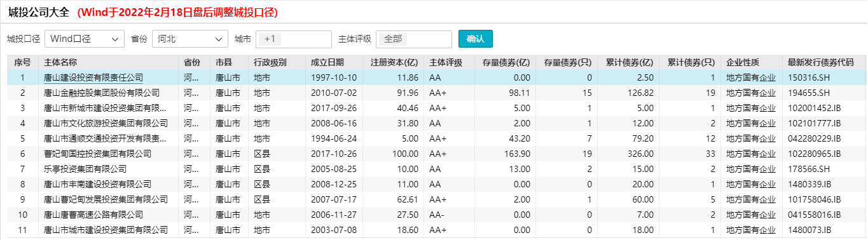868x240 pixels.
Task: Open the 城投口径 Wind口径 dropdown
Action: (x=85, y=39)
